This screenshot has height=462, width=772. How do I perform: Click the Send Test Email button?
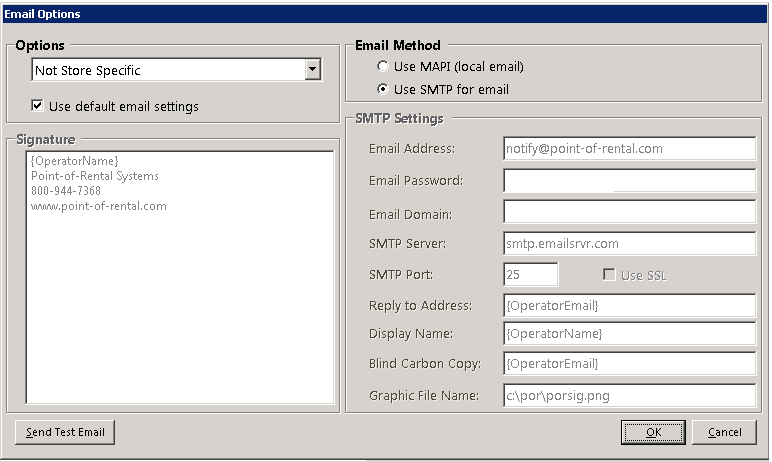pos(65,432)
